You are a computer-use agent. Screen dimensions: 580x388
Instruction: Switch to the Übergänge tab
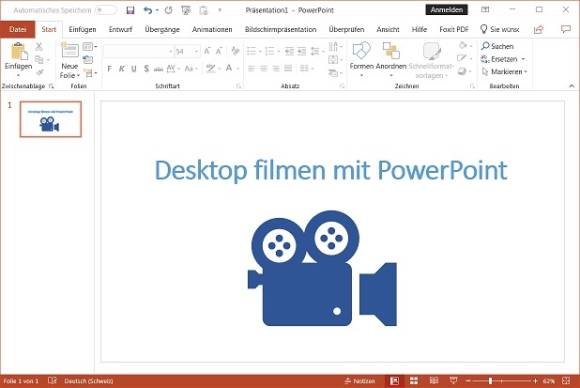162,30
